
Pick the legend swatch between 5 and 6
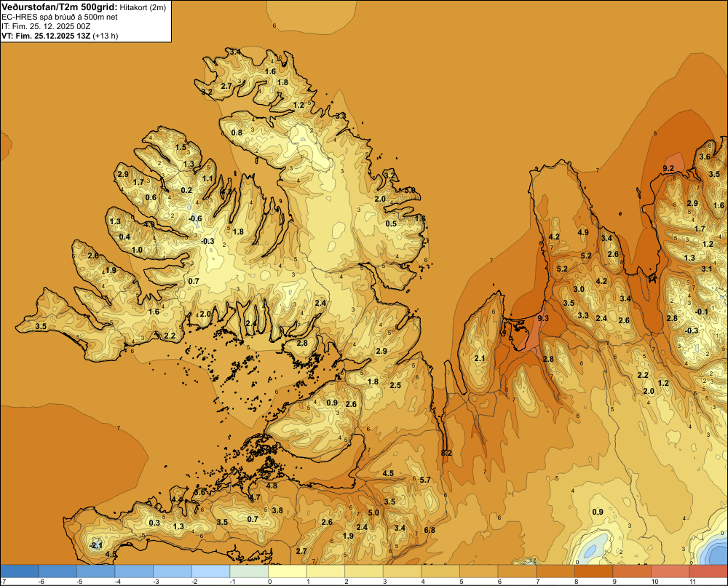[x=479, y=571]
